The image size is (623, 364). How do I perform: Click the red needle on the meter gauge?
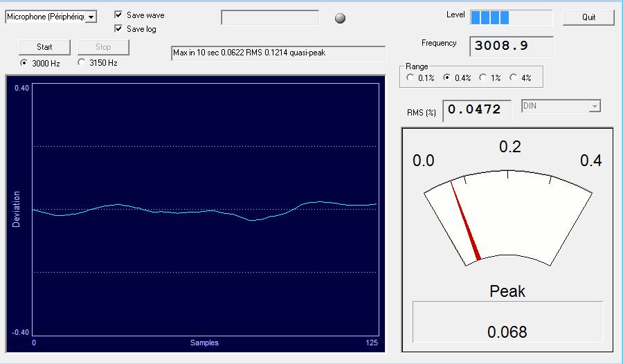click(x=464, y=221)
